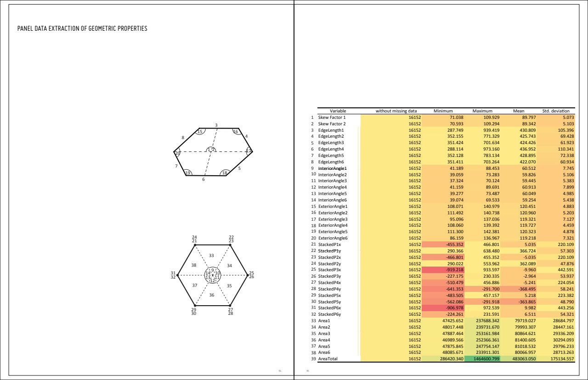Select the "Variable" column header

[x=338, y=111]
